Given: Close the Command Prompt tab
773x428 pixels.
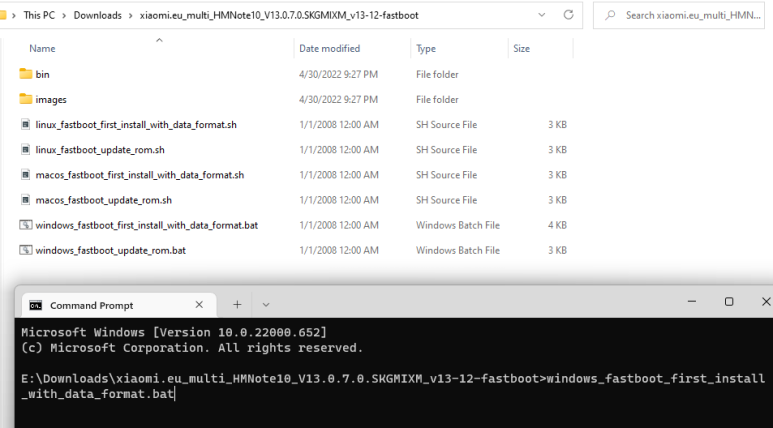Looking at the screenshot, I should click(x=199, y=305).
